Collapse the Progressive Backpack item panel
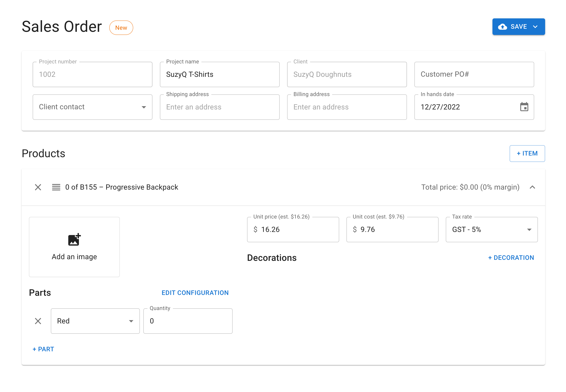The height and width of the screenshot is (392, 566). tap(532, 187)
